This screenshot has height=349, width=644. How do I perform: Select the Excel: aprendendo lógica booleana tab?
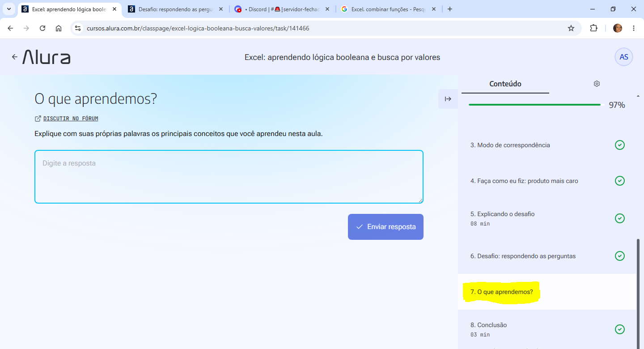click(69, 9)
